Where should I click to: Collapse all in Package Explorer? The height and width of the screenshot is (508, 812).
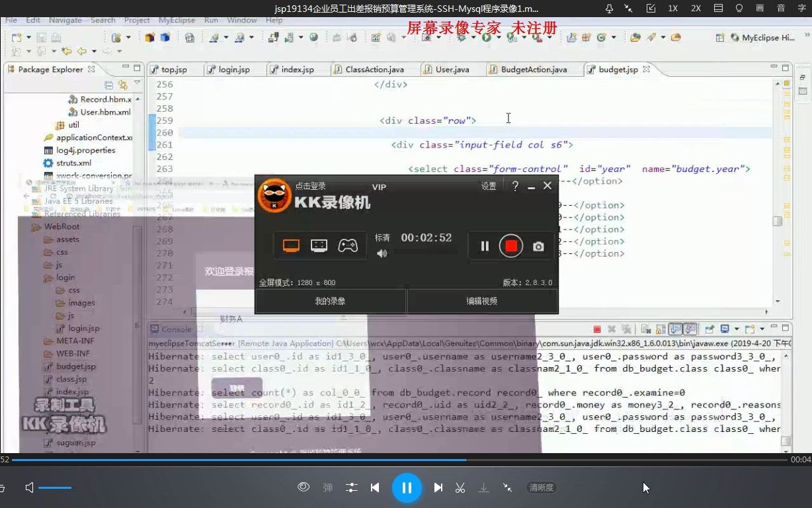(109, 85)
